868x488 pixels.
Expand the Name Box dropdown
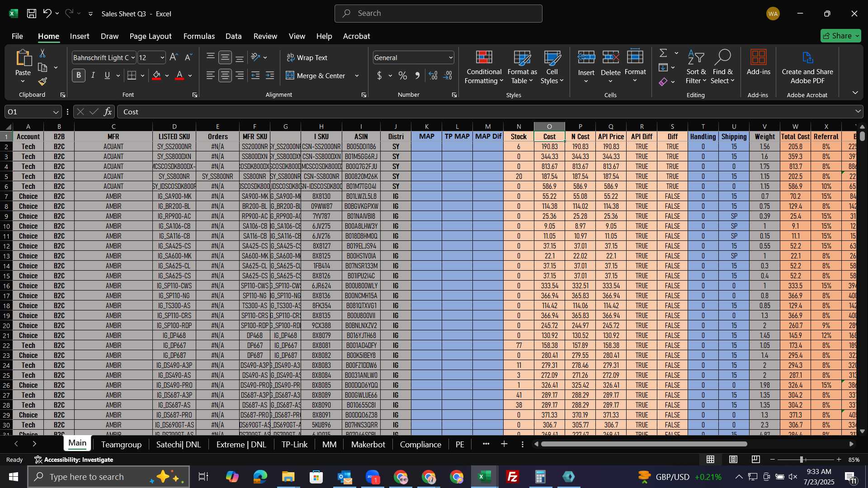coord(56,112)
